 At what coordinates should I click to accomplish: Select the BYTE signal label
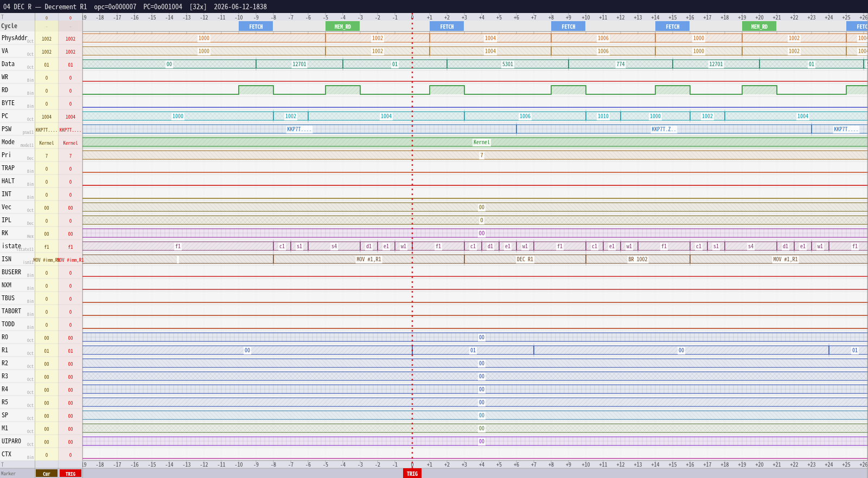pyautogui.click(x=8, y=103)
